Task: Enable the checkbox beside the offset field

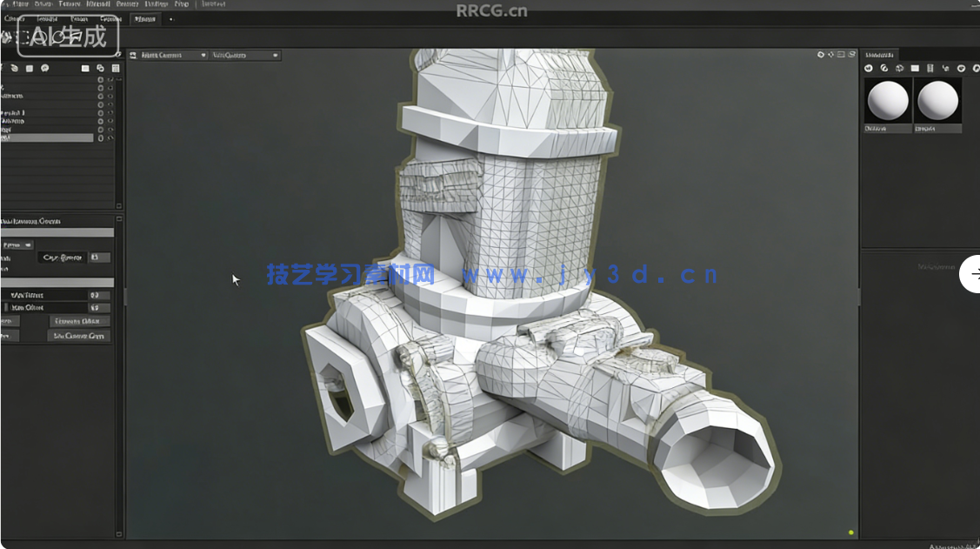Action: pos(6,307)
